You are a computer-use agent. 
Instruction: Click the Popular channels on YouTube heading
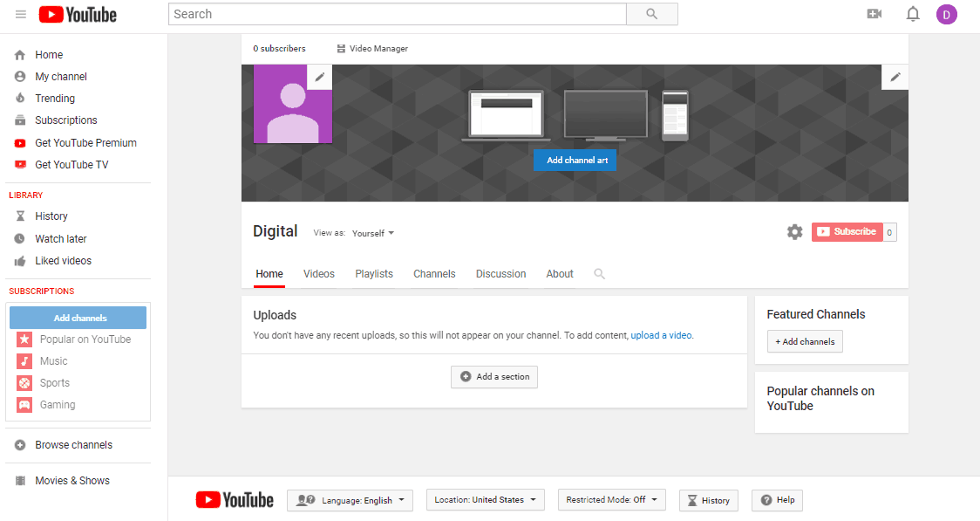click(820, 399)
